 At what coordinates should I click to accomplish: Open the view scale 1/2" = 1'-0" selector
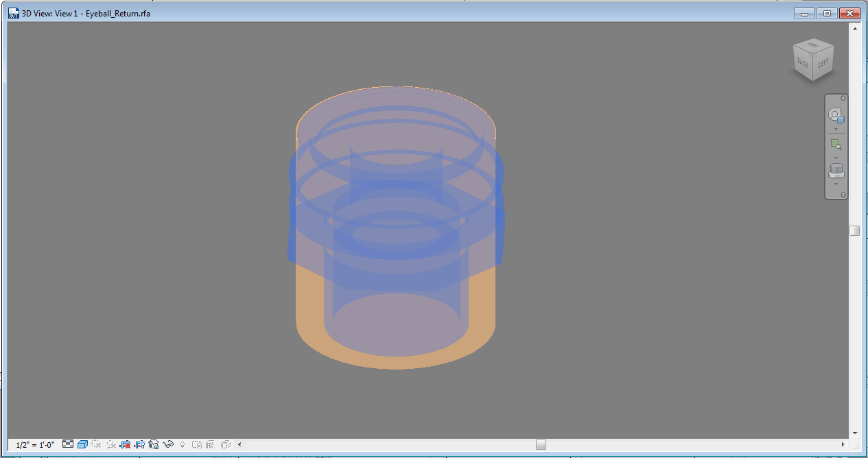35,444
